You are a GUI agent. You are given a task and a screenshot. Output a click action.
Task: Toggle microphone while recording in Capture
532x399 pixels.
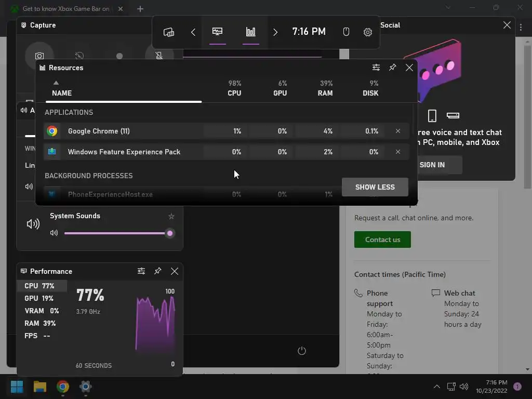[159, 55]
